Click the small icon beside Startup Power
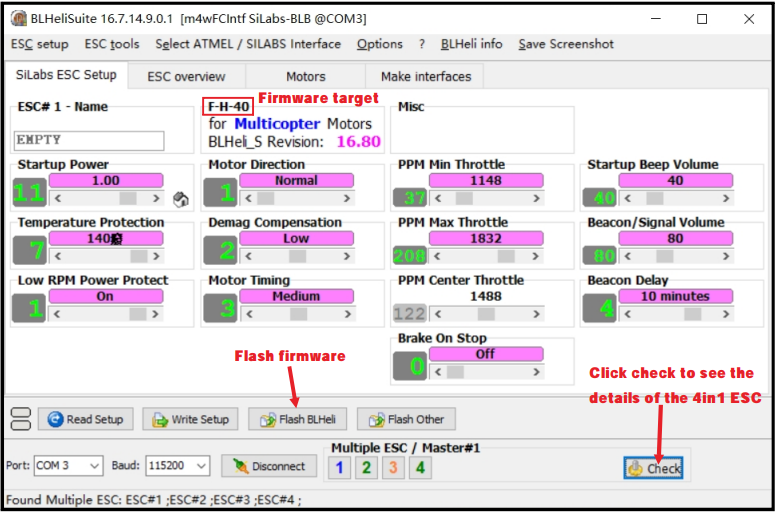The width and height of the screenshot is (776, 512). [x=181, y=199]
